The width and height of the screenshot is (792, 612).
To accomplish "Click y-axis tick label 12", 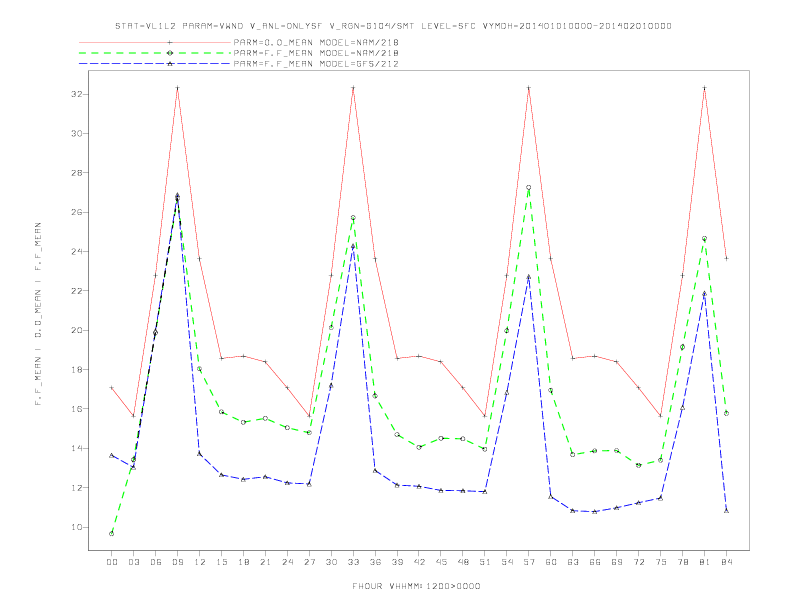I will click(x=77, y=488).
